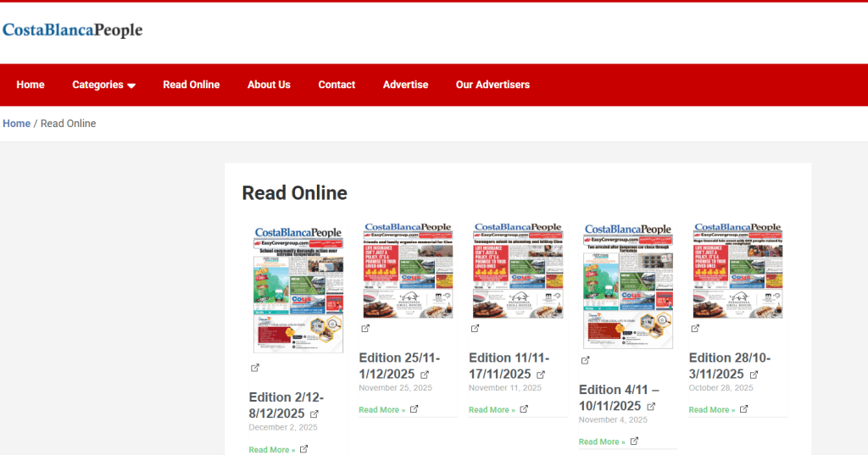Click external link icon below the 4/11 – 10/11 cover
Viewport: 868px width, 455px height.
tap(585, 360)
